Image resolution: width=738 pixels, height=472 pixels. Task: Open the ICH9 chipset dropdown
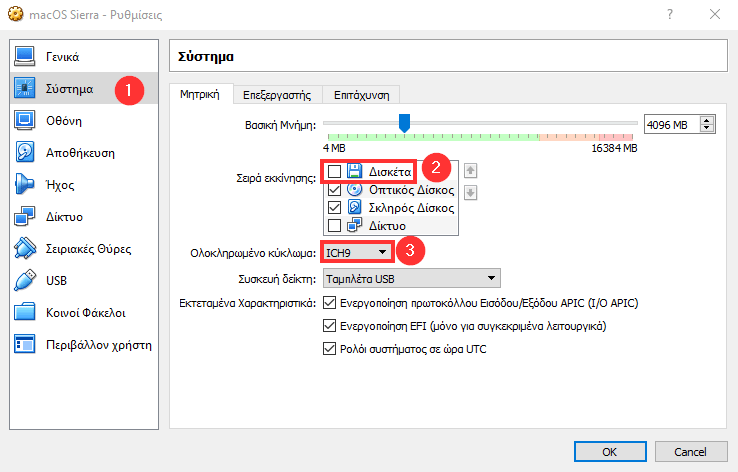[x=358, y=253]
